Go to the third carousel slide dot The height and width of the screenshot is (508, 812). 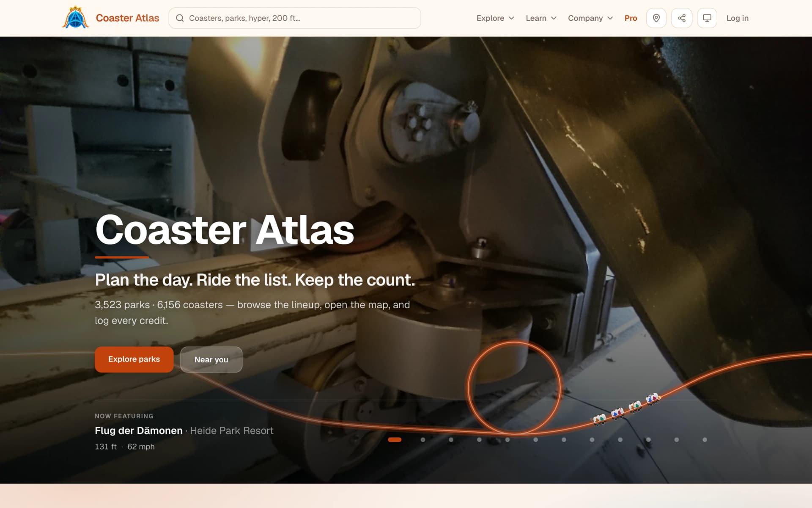451,440
